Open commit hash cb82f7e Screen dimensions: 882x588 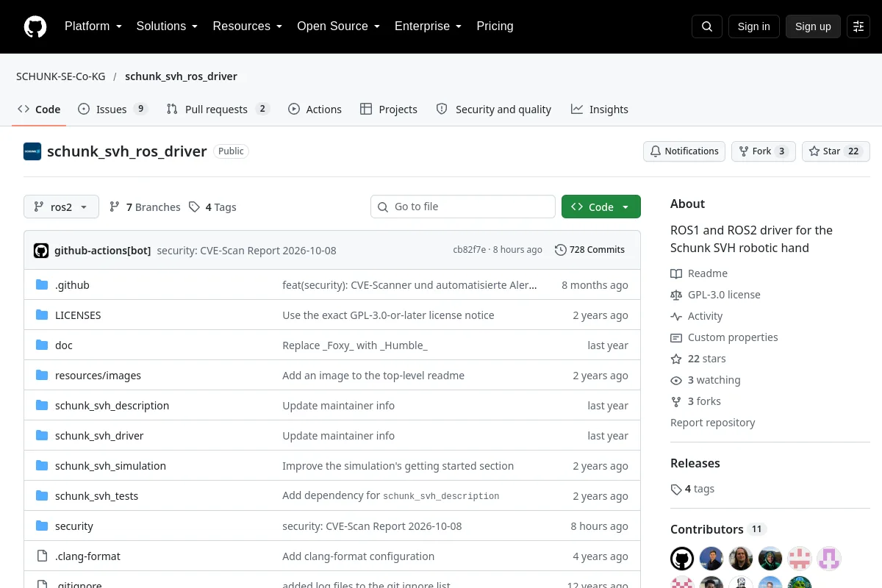(x=469, y=250)
